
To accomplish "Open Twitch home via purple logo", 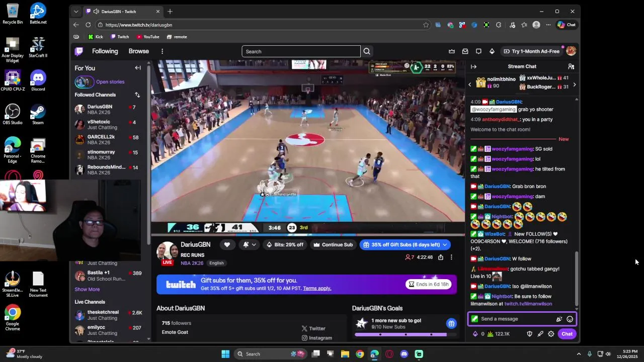I will pos(79,51).
